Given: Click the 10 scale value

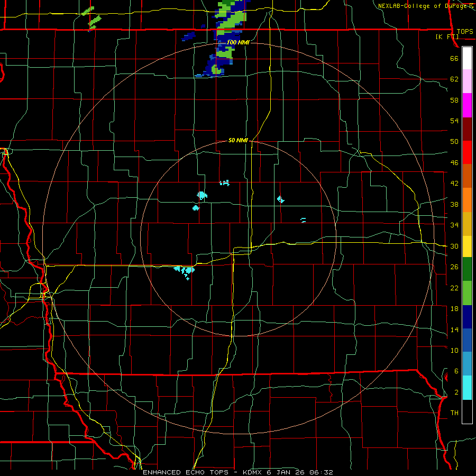Looking at the screenshot, I should (454, 350).
